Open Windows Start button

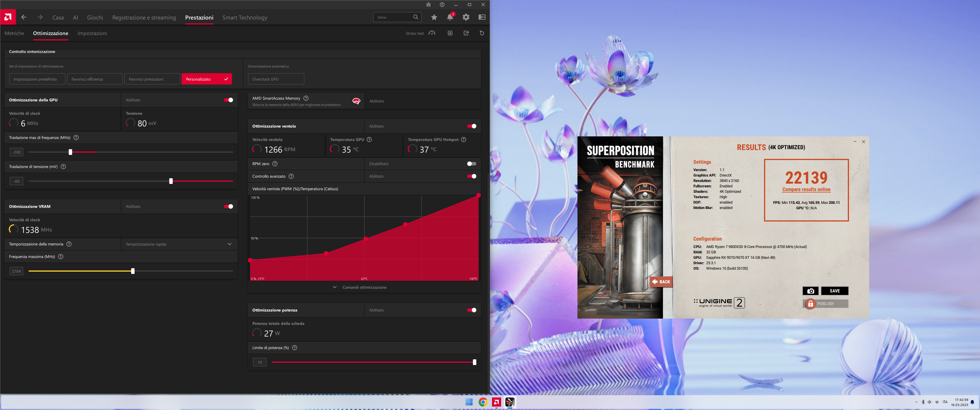click(x=469, y=402)
